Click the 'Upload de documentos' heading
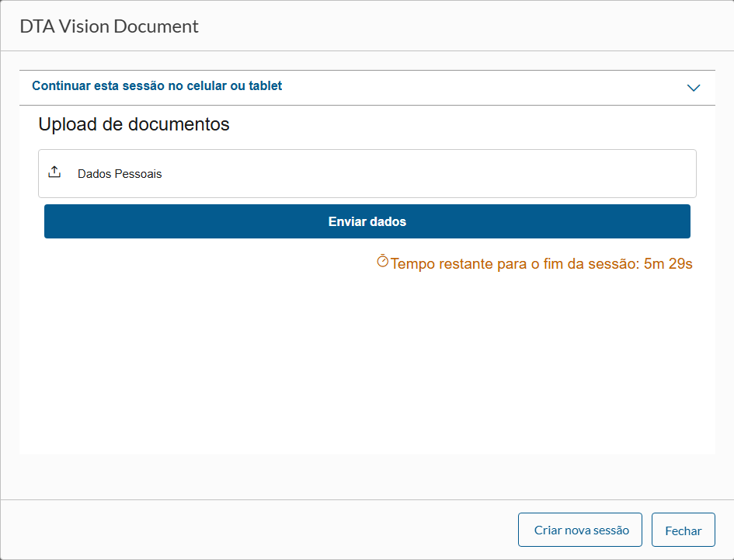The width and height of the screenshot is (734, 560). 134,124
